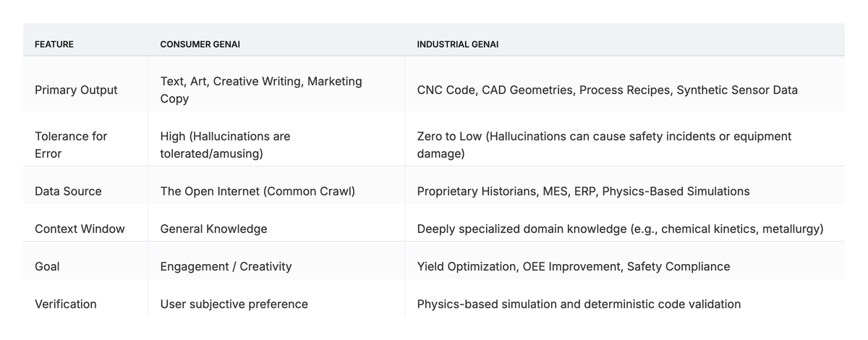Click the User subjective preference cell

tap(234, 304)
